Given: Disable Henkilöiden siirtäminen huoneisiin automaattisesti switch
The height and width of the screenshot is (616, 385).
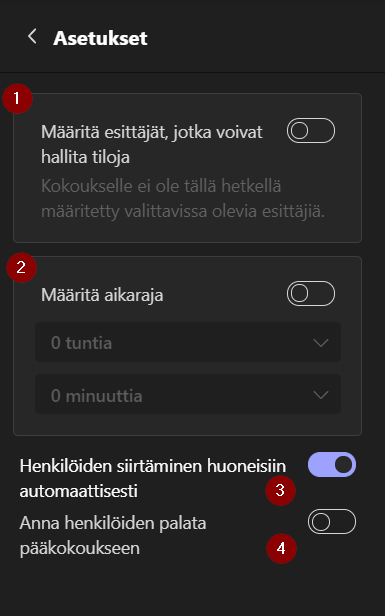Looking at the screenshot, I should [x=332, y=464].
